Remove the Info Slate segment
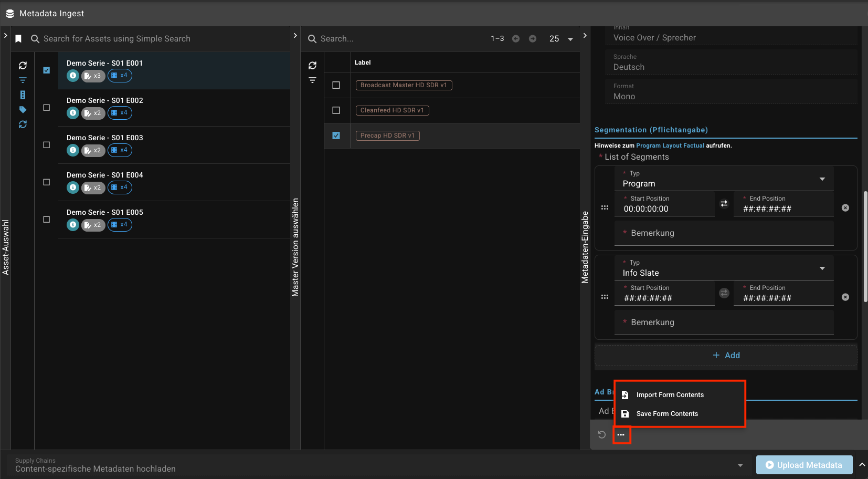Viewport: 868px width, 479px height. click(845, 297)
